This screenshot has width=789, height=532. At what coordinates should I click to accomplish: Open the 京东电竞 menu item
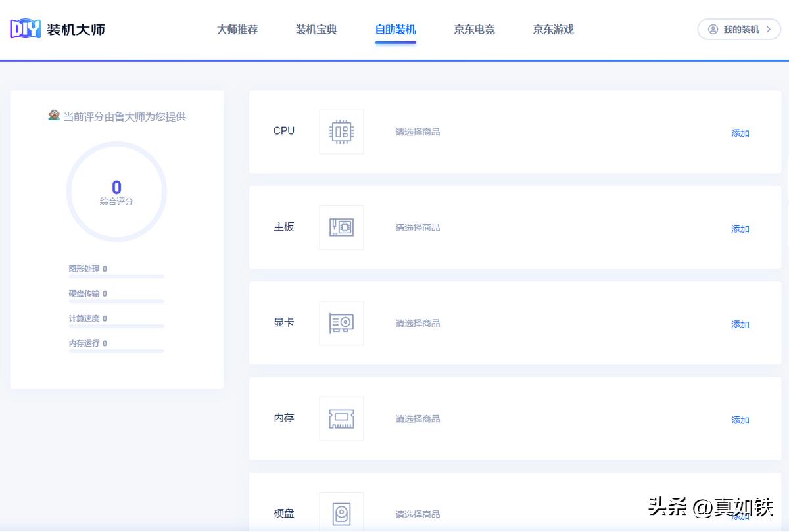point(474,29)
